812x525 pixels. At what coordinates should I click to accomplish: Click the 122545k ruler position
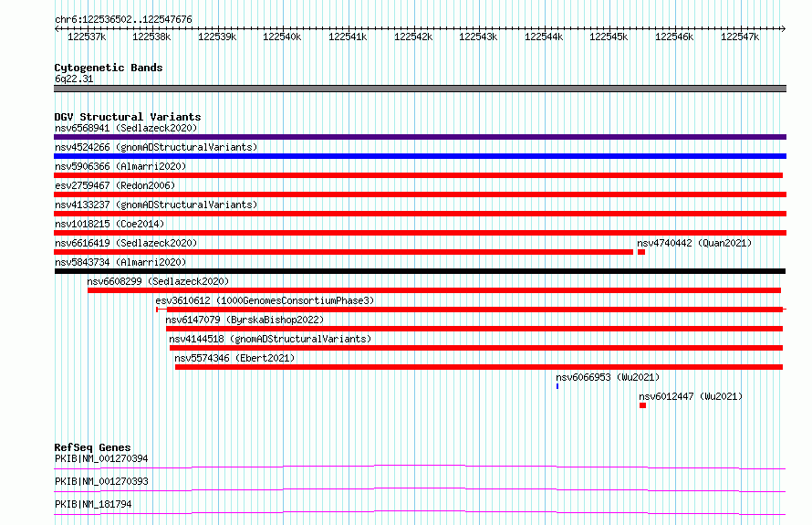[609, 37]
